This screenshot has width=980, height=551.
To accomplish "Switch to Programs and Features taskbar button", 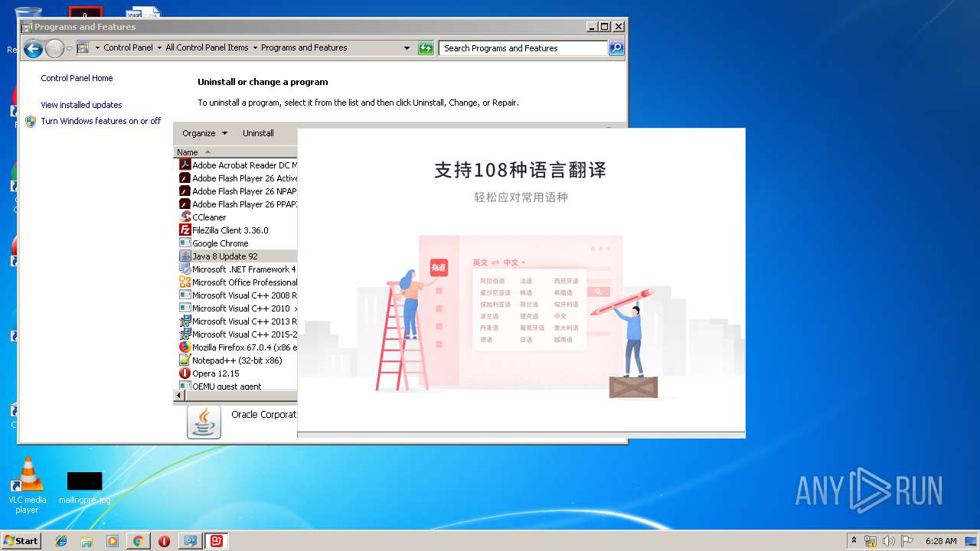I will click(x=191, y=541).
